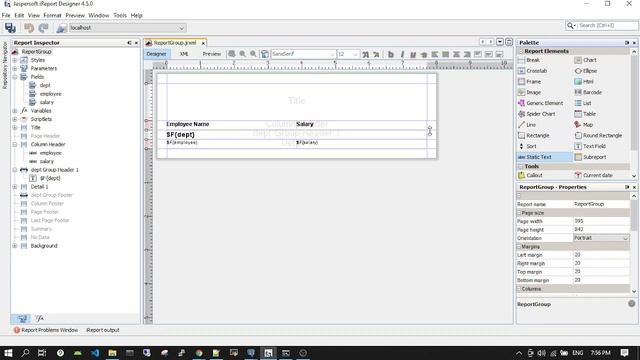This screenshot has height=360, width=640.
Task: Close the ReportGroup.jrxml document tab
Action: tap(203, 43)
